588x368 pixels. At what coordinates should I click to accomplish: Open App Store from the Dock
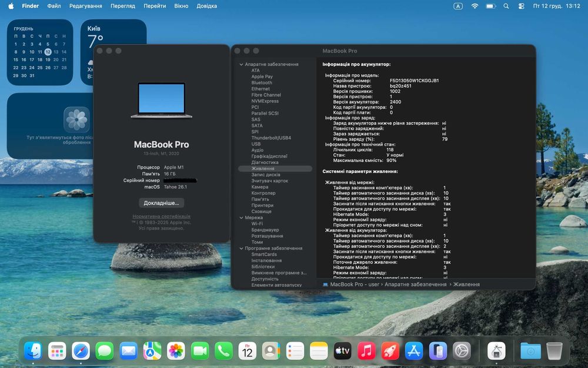pos(414,352)
